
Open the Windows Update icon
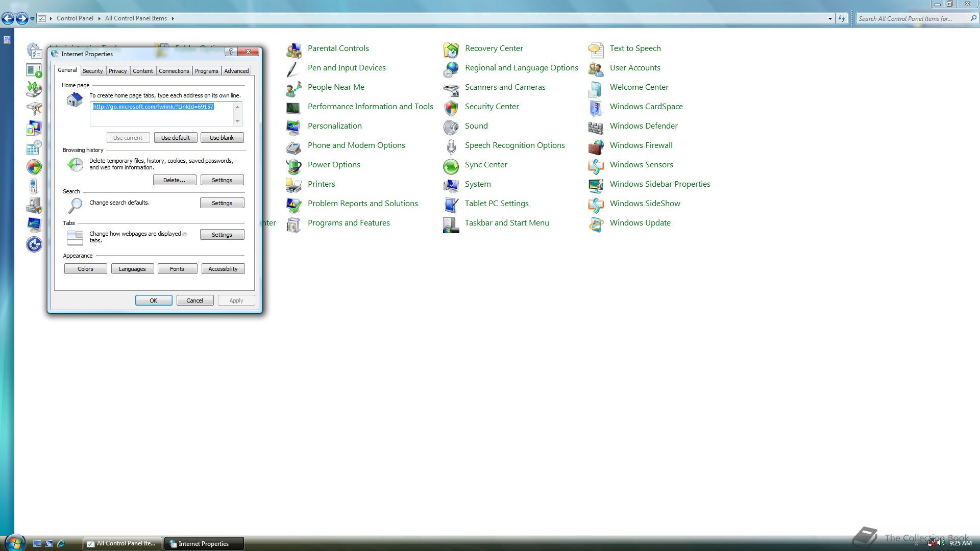tap(596, 224)
